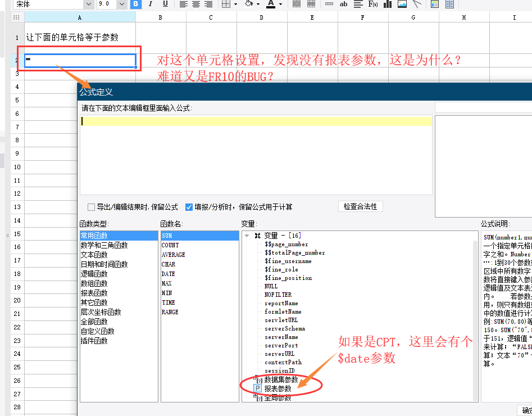Select the sessionID variable

click(280, 370)
